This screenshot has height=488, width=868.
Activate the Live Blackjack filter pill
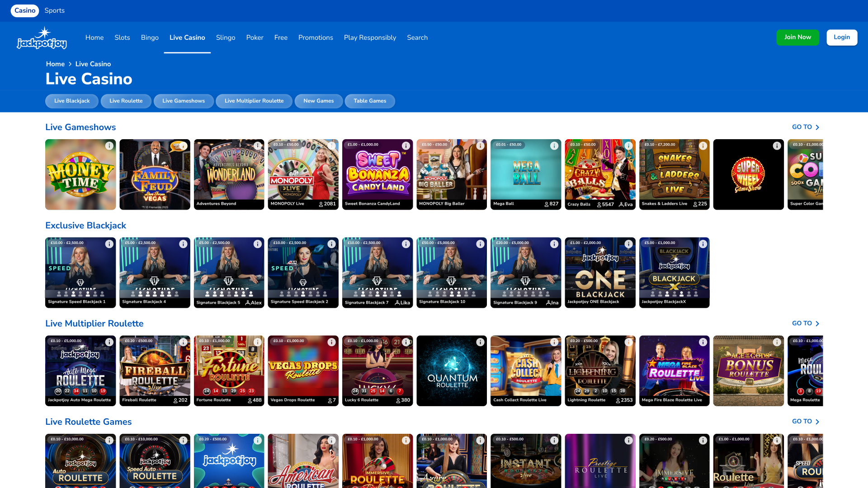pos(71,101)
